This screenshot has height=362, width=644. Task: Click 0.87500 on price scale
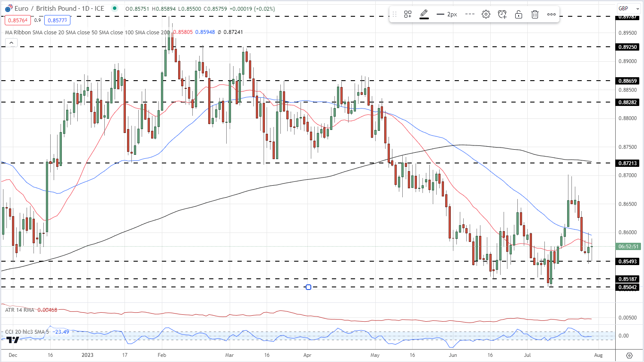tap(627, 147)
